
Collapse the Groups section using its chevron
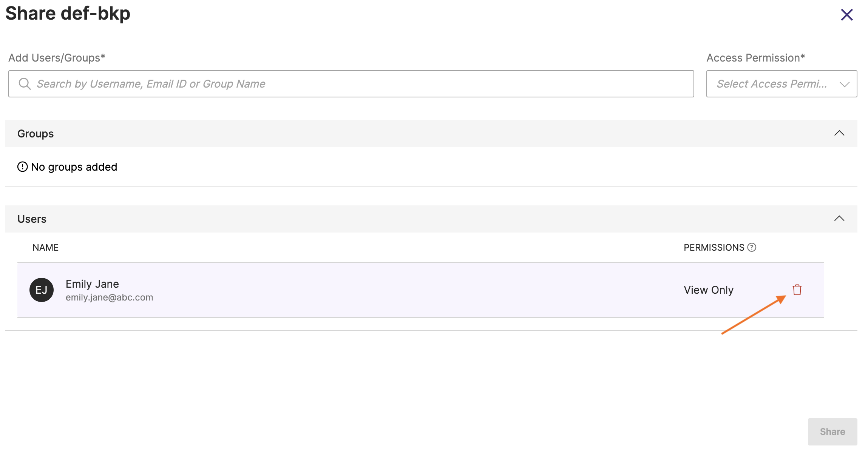[x=839, y=133]
